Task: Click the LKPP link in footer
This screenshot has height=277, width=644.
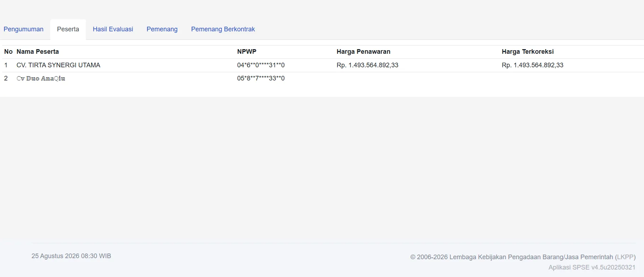Action: [x=625, y=257]
